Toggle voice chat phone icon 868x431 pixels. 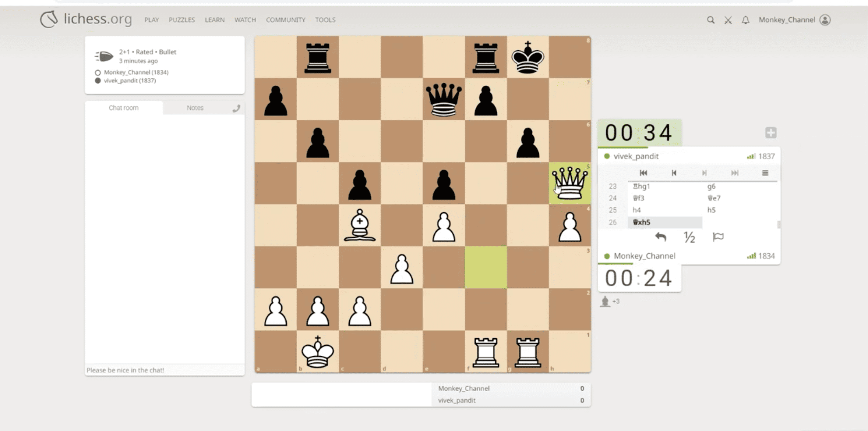click(237, 108)
